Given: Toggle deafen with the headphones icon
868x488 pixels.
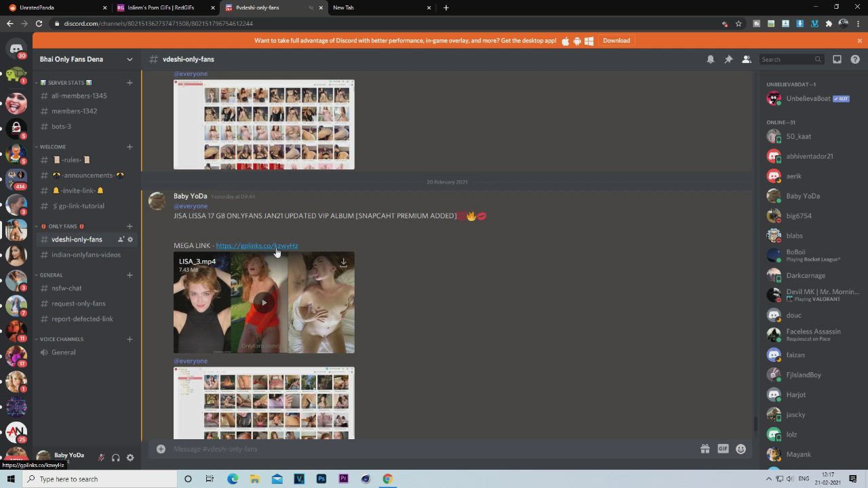Looking at the screenshot, I should point(116,457).
